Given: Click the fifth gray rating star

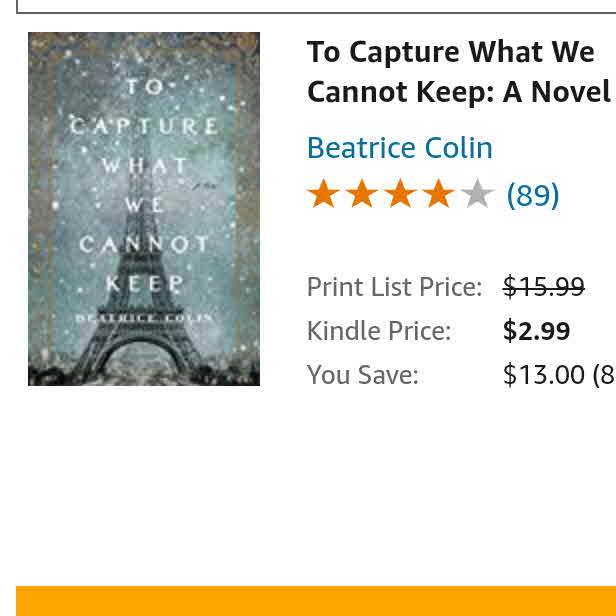Looking at the screenshot, I should pos(477,194).
